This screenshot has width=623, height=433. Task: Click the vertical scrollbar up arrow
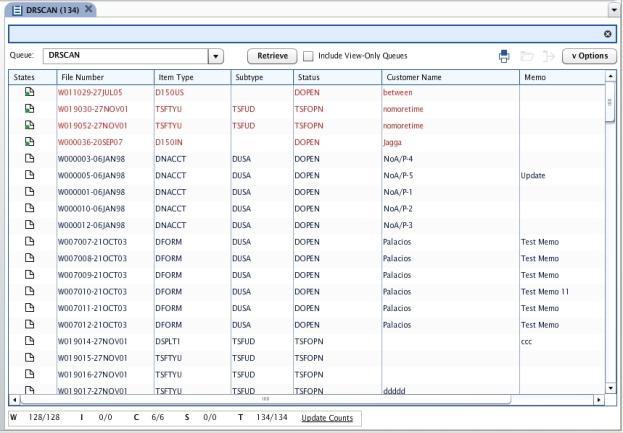(610, 75)
